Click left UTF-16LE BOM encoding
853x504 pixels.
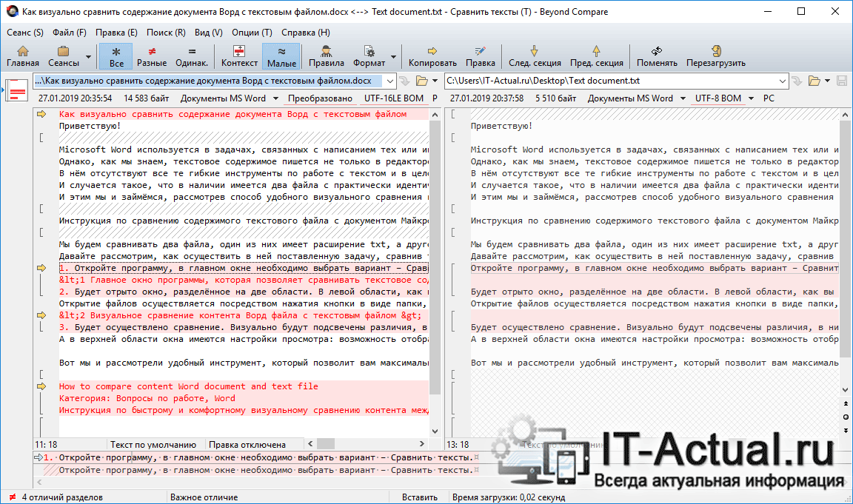(394, 98)
